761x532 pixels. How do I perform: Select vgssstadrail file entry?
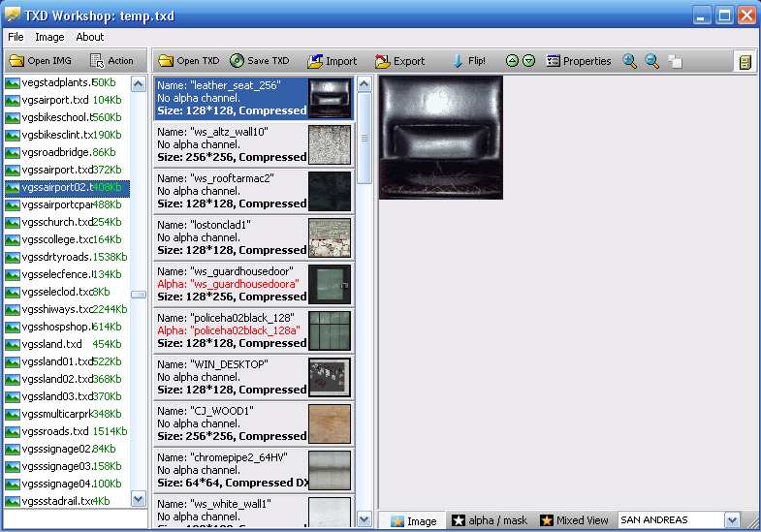67,501
